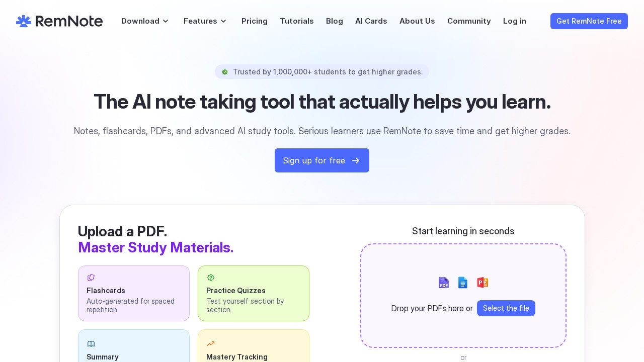
Task: Expand the Download dropdown menu
Action: tap(145, 21)
